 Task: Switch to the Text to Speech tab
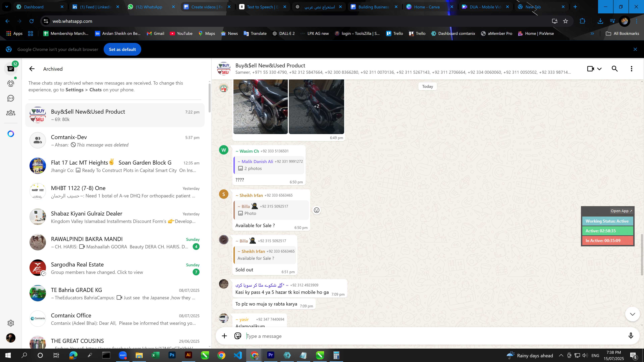coord(262,7)
